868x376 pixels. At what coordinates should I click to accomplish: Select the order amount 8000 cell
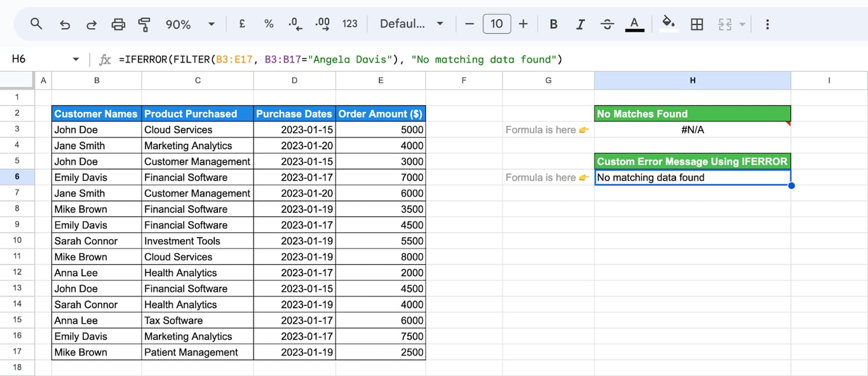pyautogui.click(x=381, y=257)
